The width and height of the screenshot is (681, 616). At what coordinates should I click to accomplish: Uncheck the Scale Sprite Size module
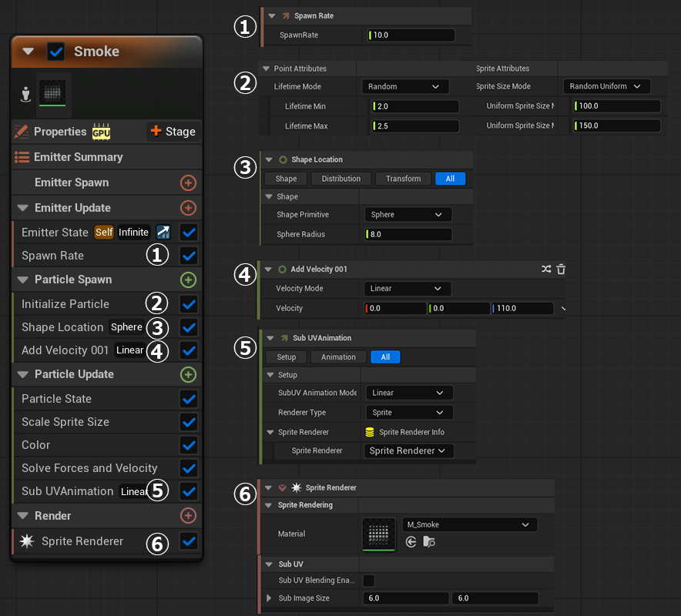coord(188,422)
